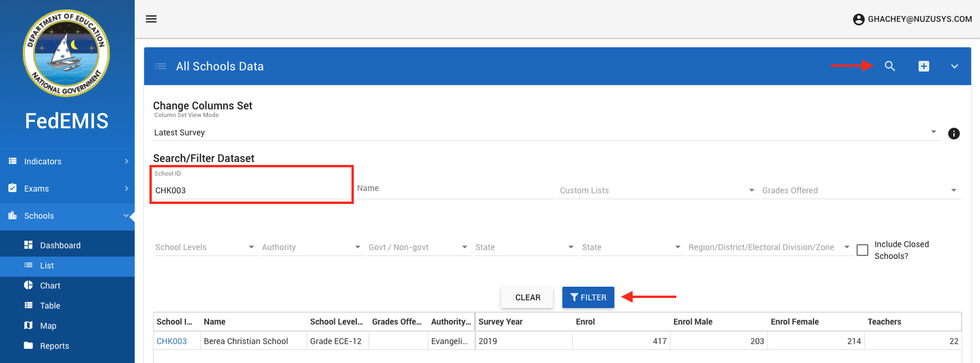Click the hamburger menu icon
980x363 pixels.
point(151,19)
